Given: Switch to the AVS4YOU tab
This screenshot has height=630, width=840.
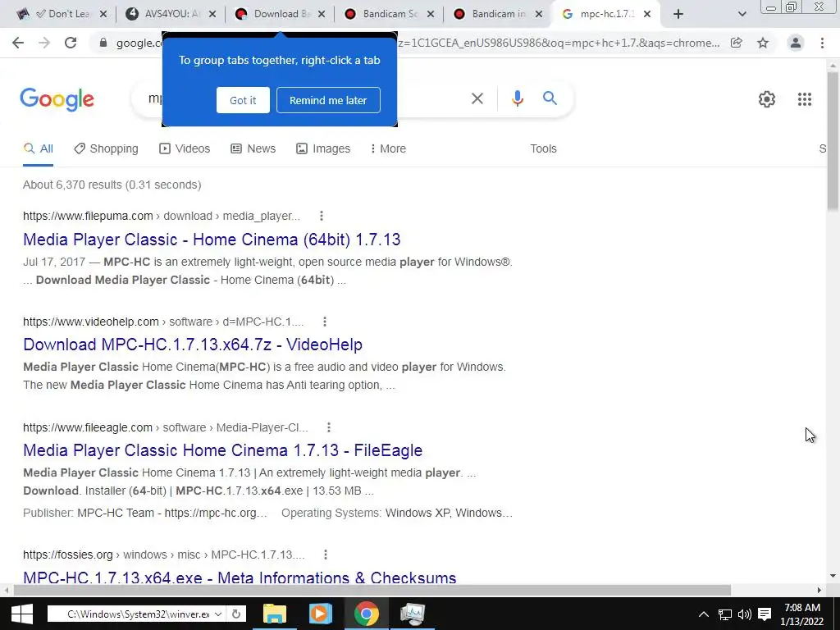Looking at the screenshot, I should pyautogui.click(x=171, y=14).
